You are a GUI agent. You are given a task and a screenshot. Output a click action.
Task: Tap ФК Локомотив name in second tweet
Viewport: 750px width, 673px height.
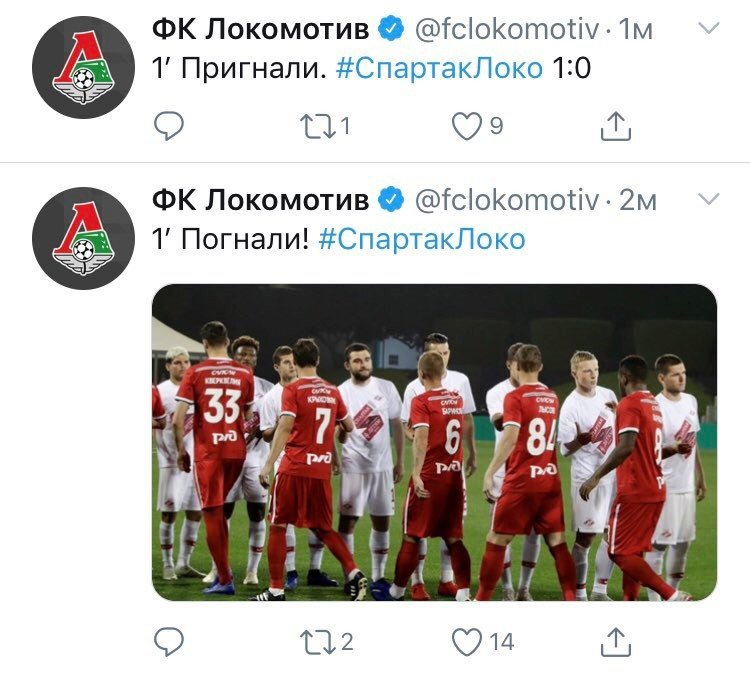coord(260,200)
